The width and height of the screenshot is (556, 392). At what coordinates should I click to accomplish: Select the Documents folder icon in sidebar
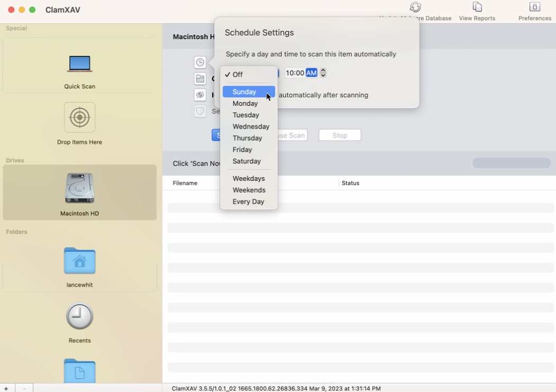point(80,371)
